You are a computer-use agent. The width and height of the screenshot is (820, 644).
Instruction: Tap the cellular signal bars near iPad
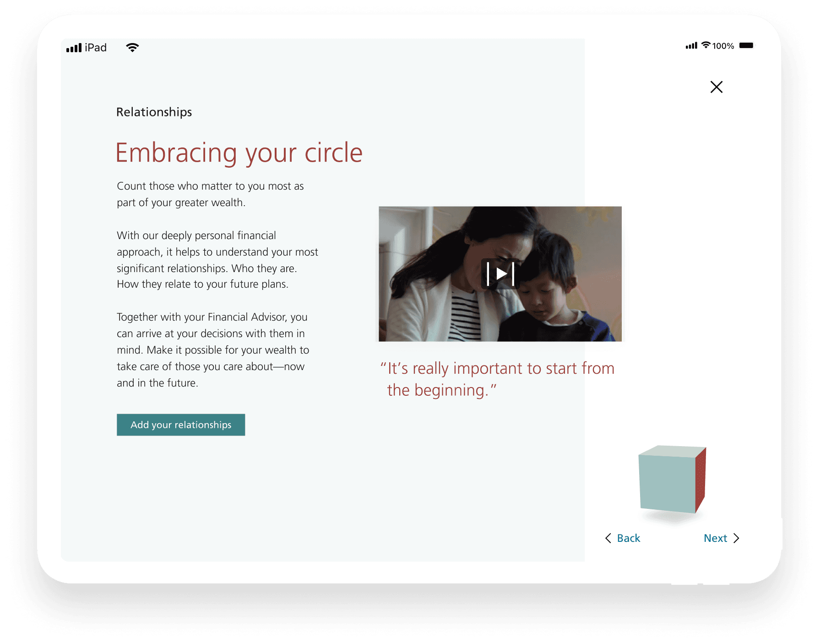point(74,48)
